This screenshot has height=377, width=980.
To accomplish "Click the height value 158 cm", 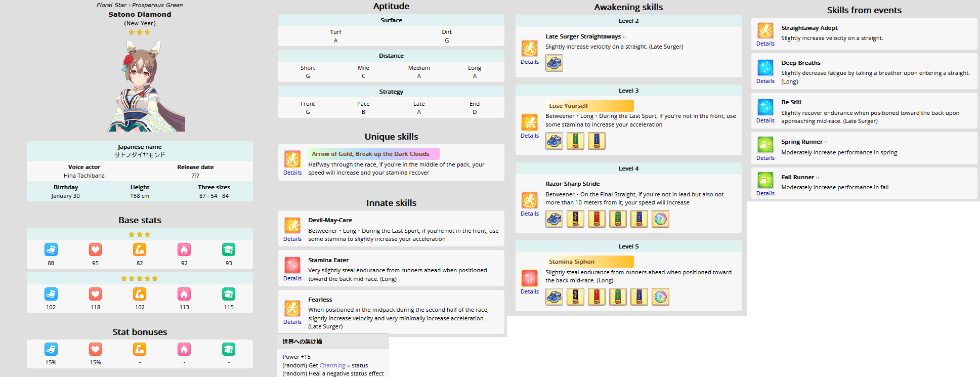I will click(140, 196).
